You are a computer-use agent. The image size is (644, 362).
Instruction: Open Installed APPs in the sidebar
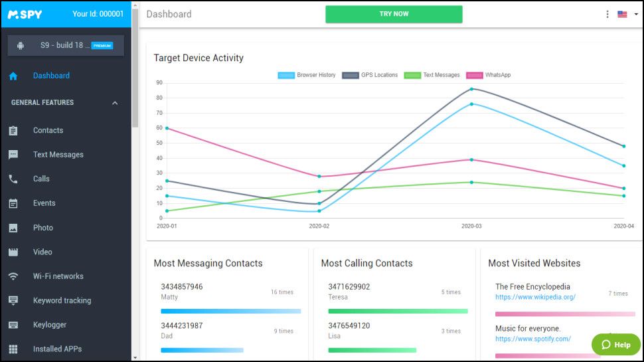pyautogui.click(x=58, y=349)
